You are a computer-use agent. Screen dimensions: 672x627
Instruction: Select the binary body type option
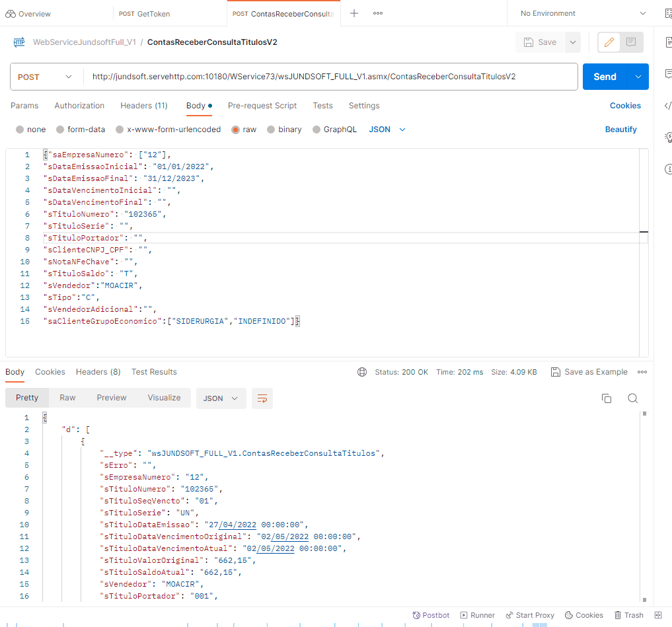pos(271,129)
